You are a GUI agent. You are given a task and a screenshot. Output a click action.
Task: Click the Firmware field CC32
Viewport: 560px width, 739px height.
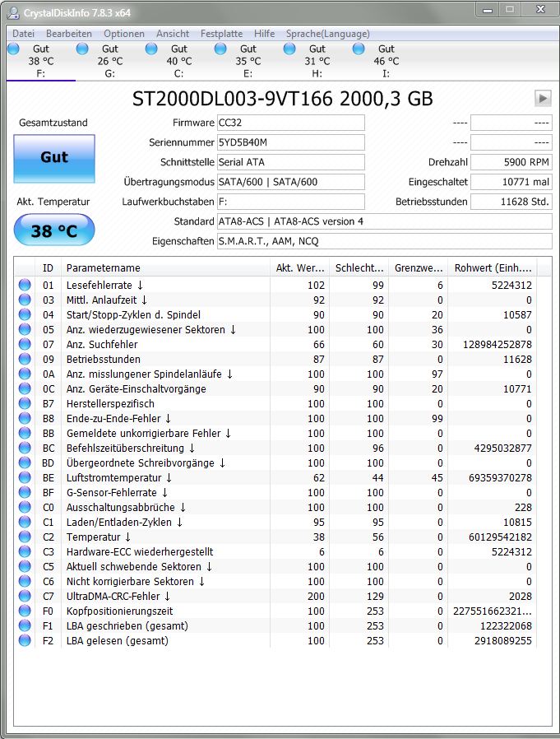pyautogui.click(x=290, y=123)
